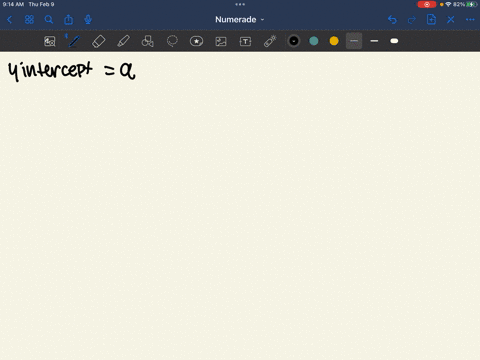This screenshot has width=480, height=360.
Task: Activate the Laser pointer tool
Action: click(x=270, y=41)
